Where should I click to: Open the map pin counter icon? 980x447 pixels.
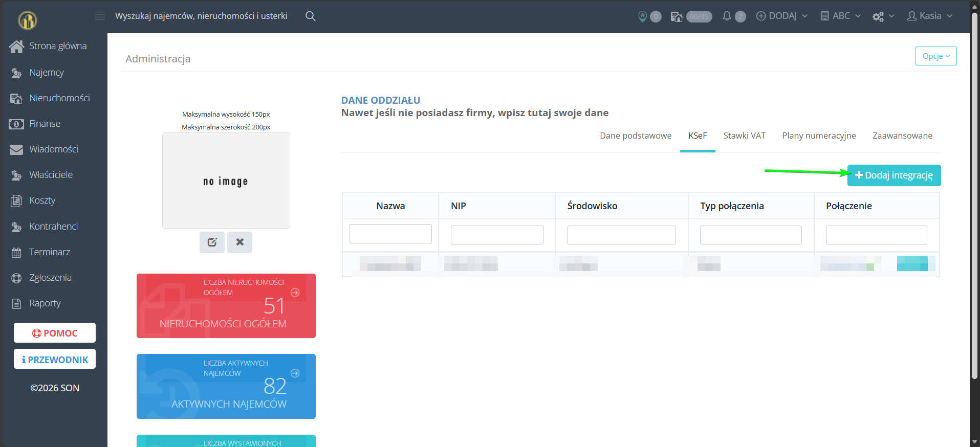pyautogui.click(x=643, y=16)
